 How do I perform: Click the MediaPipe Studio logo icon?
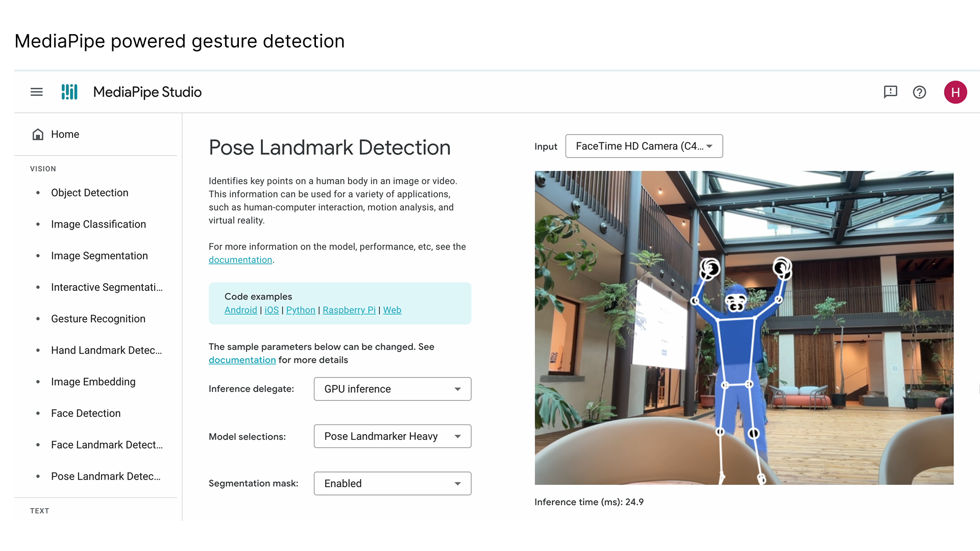click(69, 92)
